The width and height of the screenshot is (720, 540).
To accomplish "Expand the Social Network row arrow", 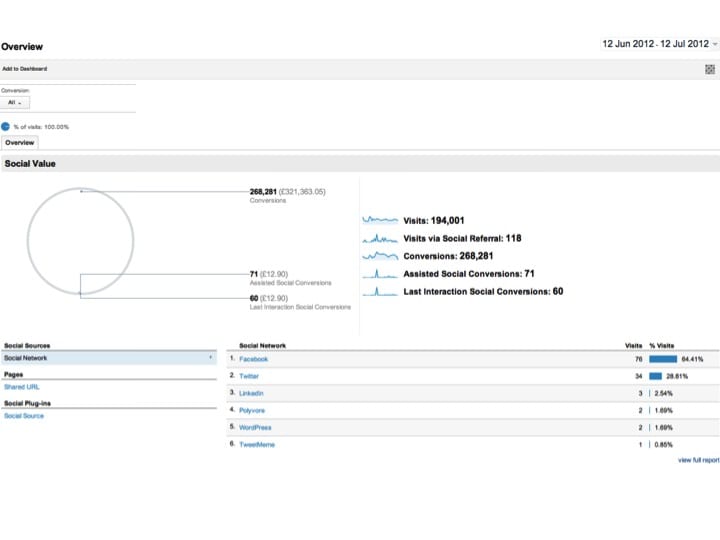I will [x=210, y=358].
